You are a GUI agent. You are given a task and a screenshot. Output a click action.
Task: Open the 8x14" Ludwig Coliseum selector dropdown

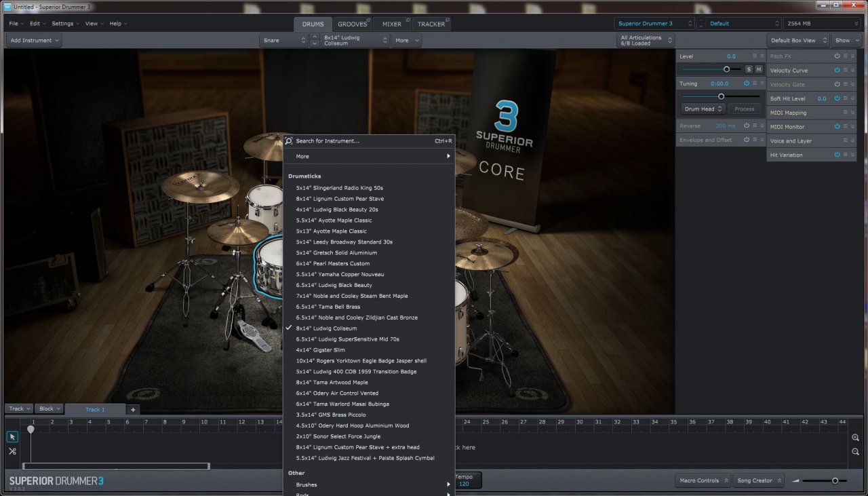(355, 40)
